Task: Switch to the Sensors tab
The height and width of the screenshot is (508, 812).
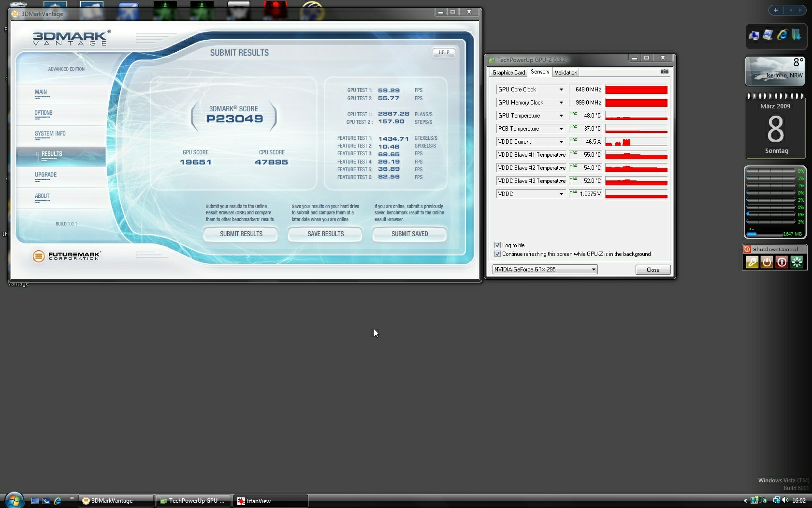Action: (540, 72)
